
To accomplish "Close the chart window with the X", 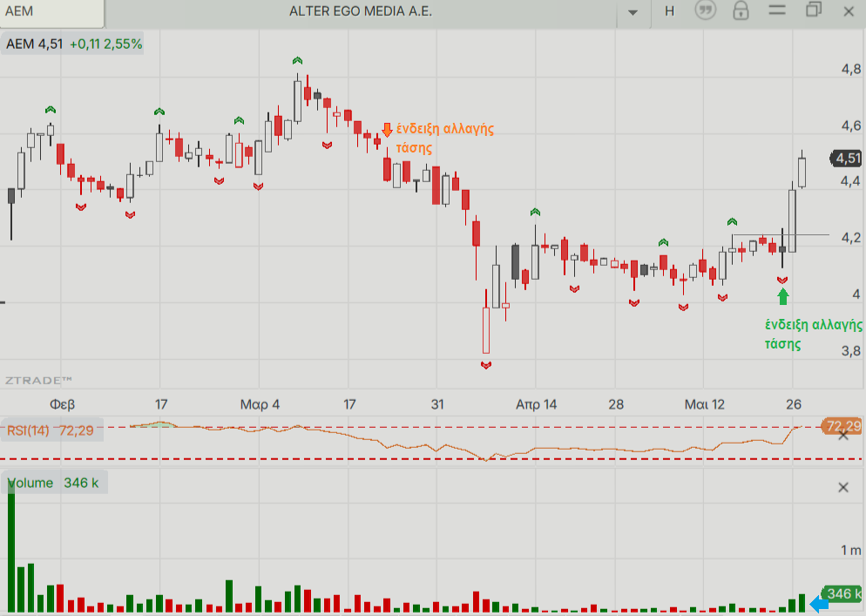I will tap(849, 11).
